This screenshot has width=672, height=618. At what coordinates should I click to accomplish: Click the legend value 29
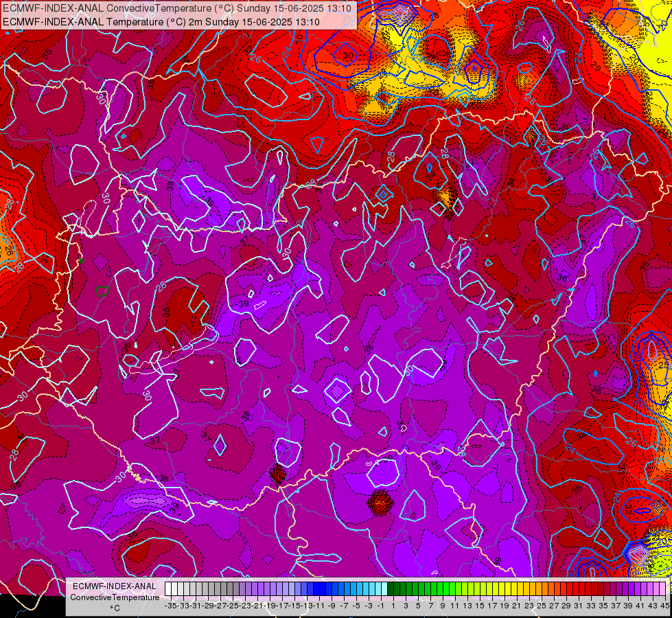point(566,606)
